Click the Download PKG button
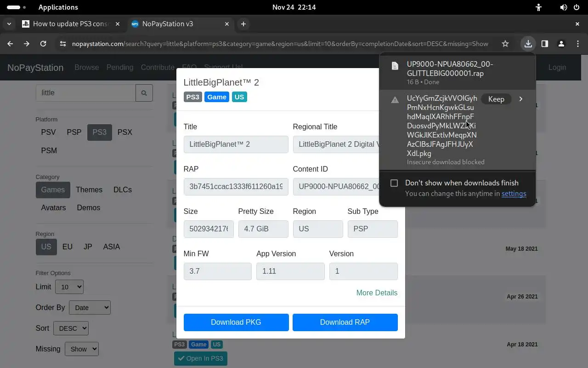 click(236, 322)
